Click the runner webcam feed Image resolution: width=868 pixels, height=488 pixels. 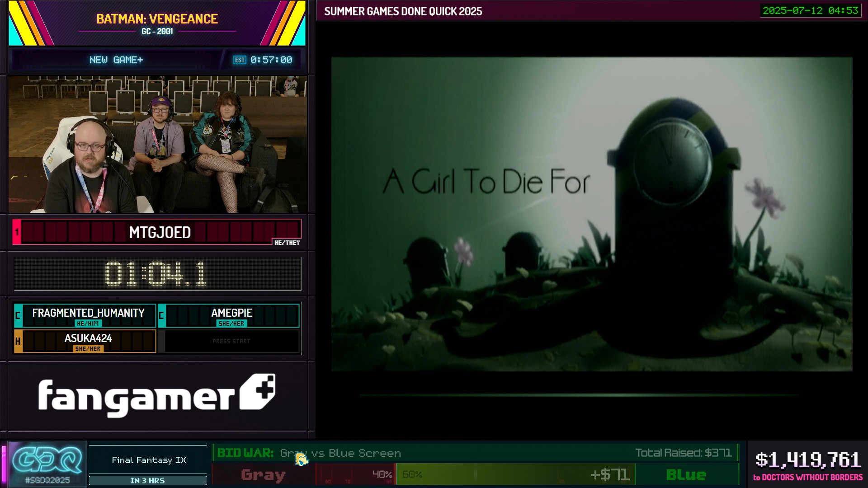point(158,144)
